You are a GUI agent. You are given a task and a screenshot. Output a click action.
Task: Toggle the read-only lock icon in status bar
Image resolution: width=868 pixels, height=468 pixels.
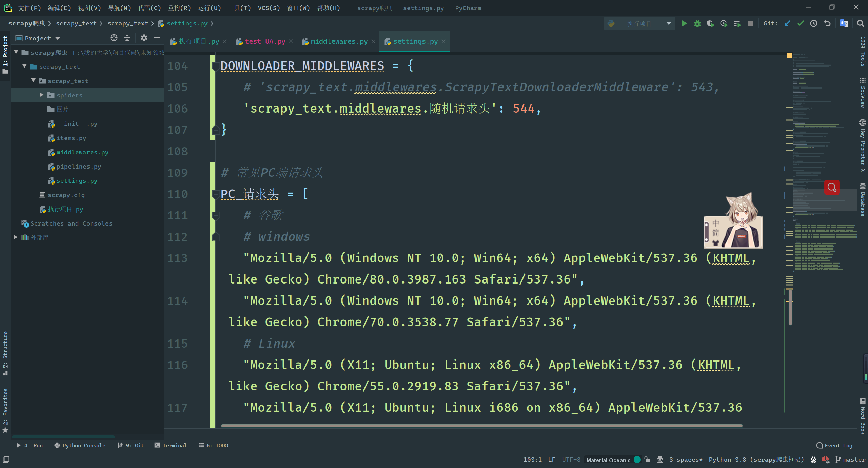pyautogui.click(x=647, y=460)
